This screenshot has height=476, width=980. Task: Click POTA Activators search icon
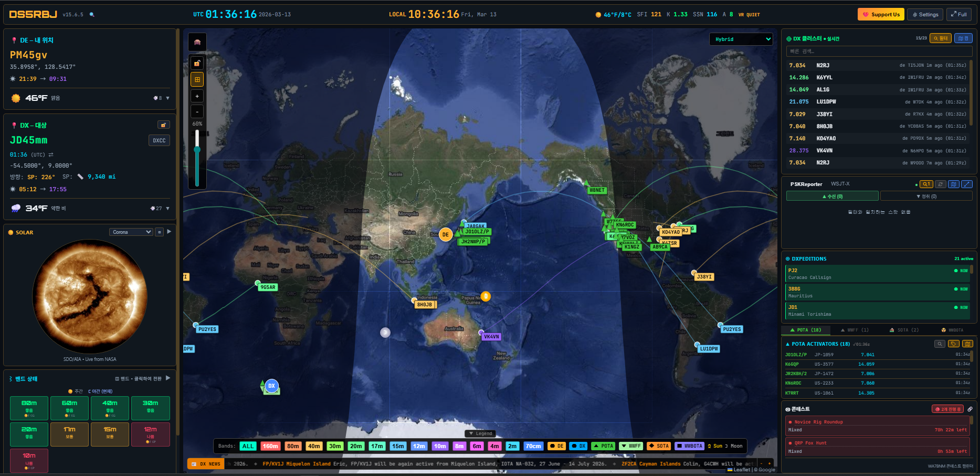coord(940,344)
